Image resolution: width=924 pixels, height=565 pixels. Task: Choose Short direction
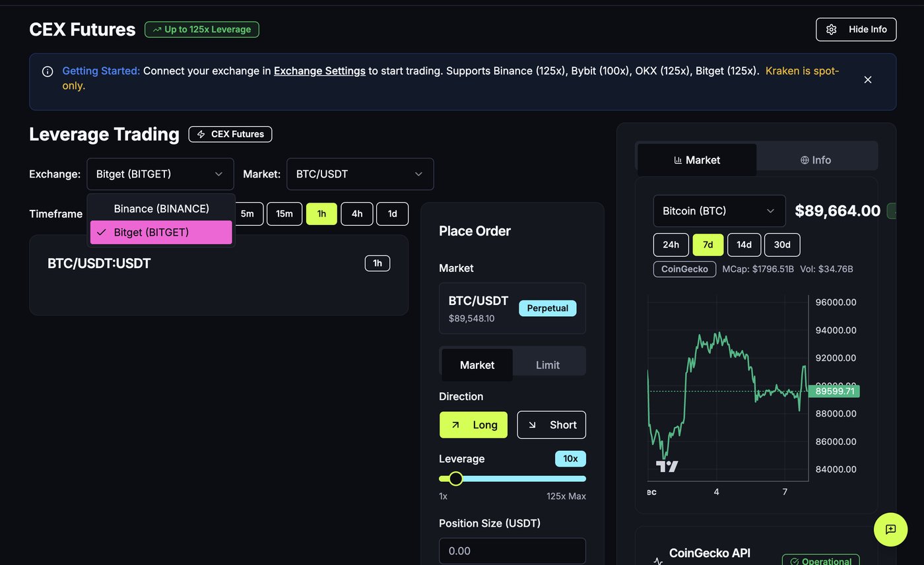click(552, 425)
